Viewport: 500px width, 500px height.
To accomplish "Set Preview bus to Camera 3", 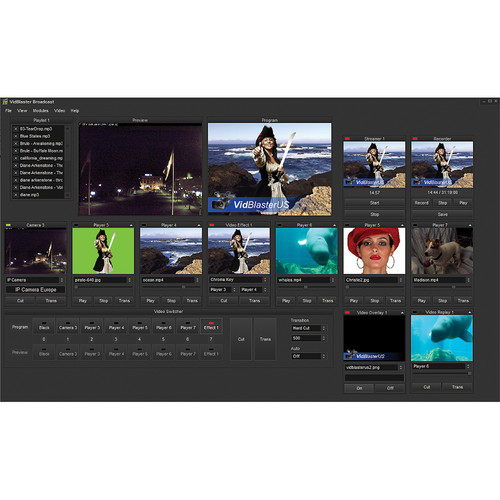I will (x=68, y=353).
